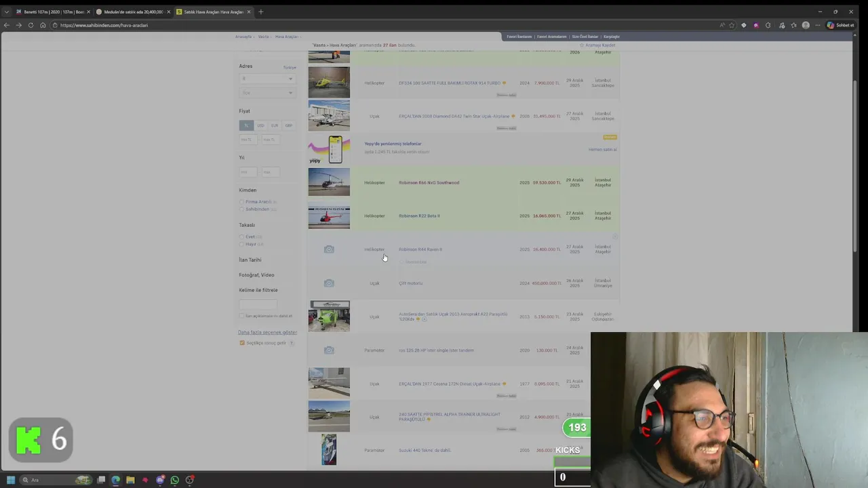Reload the page with refresh icon

pos(31,25)
